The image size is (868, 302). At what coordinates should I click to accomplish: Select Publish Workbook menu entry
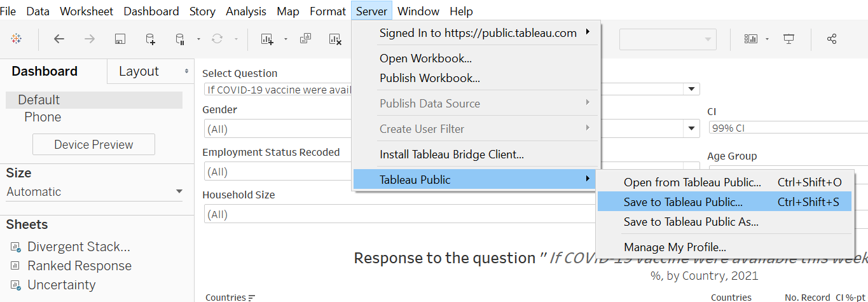coord(429,78)
